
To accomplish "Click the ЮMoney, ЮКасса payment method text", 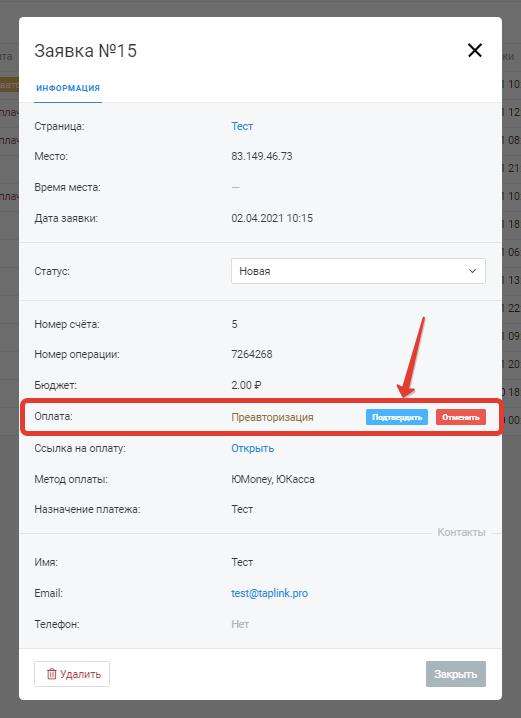I will click(273, 479).
